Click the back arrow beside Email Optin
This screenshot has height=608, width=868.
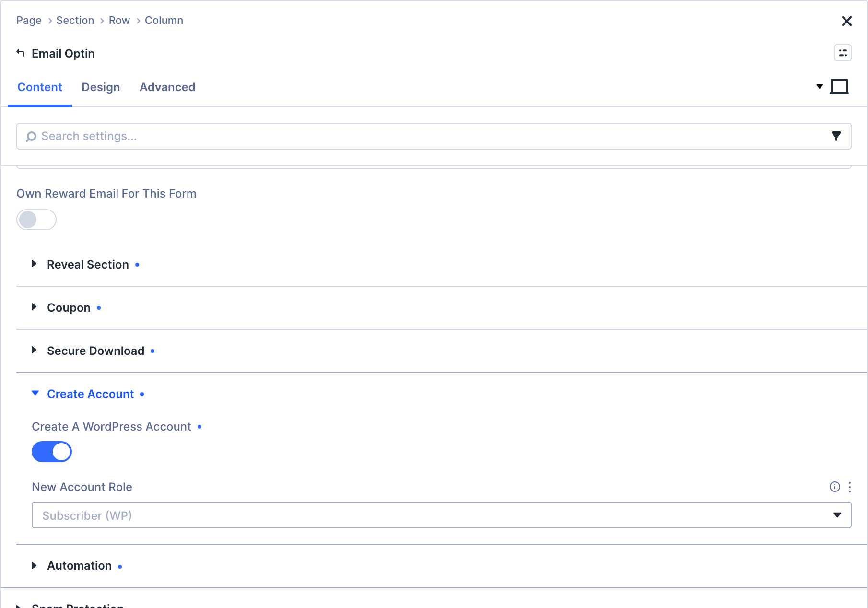pos(20,53)
